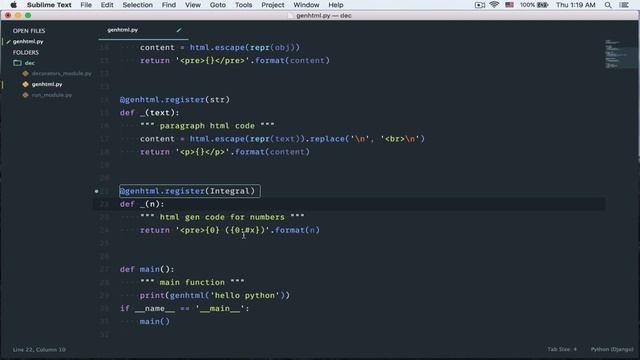Open the View menu
This screenshot has width=640, height=360.
[x=193, y=5]
